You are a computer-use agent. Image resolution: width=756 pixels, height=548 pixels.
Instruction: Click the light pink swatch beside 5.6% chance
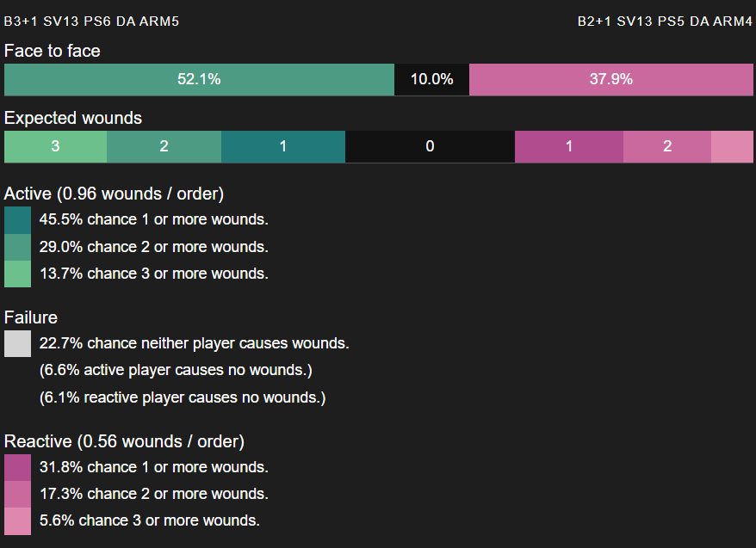(18, 521)
